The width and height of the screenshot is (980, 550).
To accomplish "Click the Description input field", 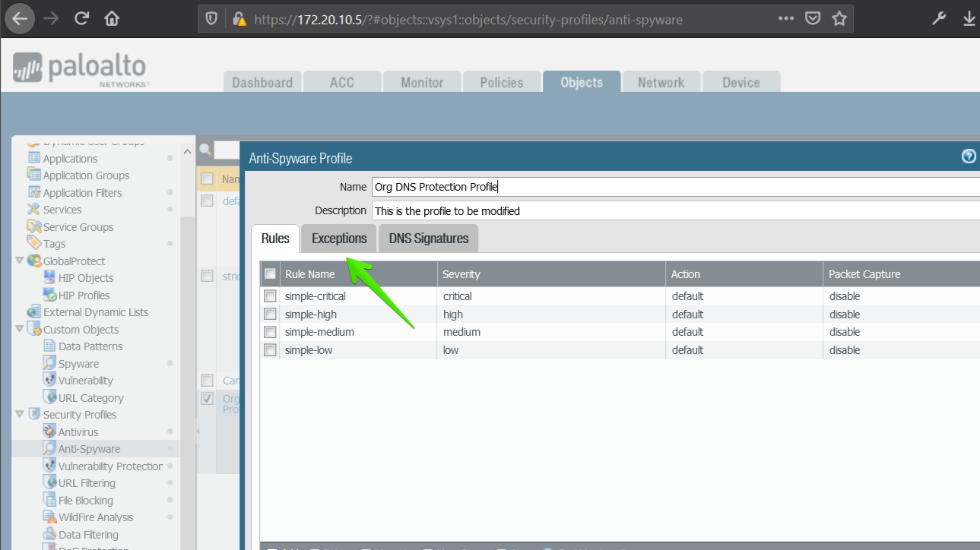I will (x=675, y=210).
